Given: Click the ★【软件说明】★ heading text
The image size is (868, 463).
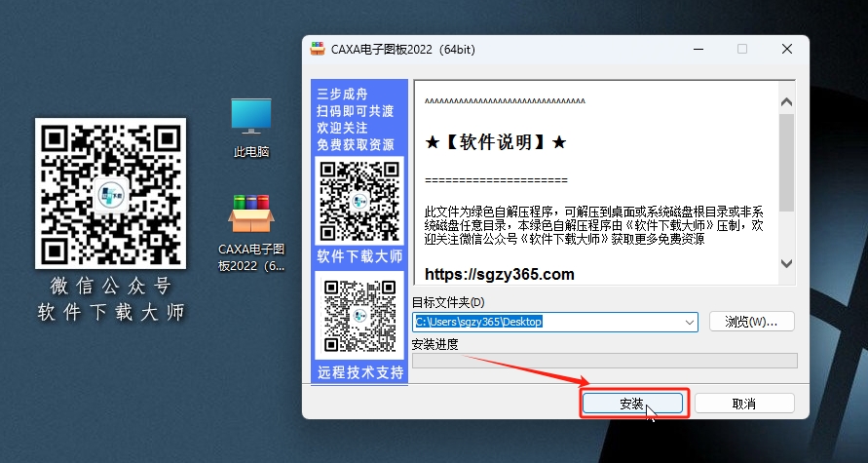Looking at the screenshot, I should [x=496, y=143].
